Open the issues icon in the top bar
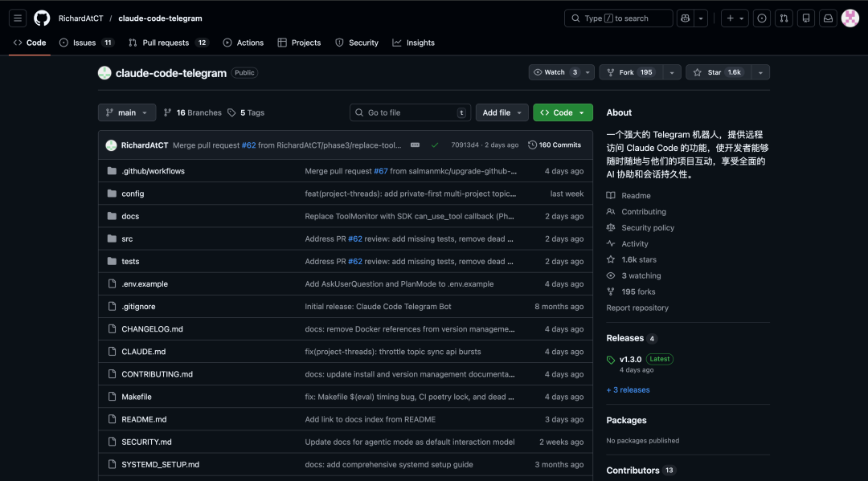The width and height of the screenshot is (868, 481). point(762,18)
